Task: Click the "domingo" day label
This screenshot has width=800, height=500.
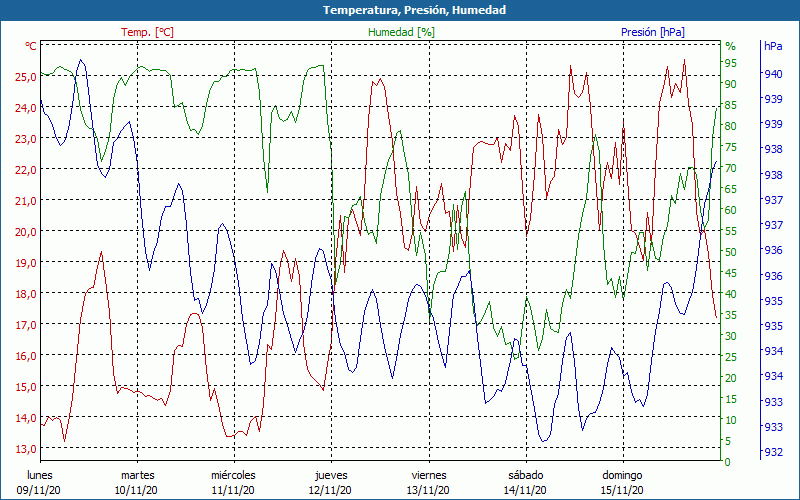Action: click(622, 476)
